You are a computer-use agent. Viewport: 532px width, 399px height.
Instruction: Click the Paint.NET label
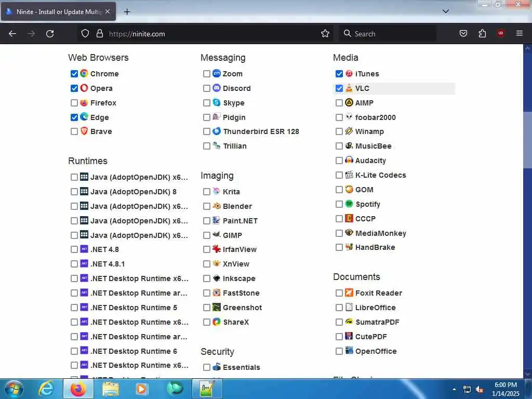(x=240, y=221)
